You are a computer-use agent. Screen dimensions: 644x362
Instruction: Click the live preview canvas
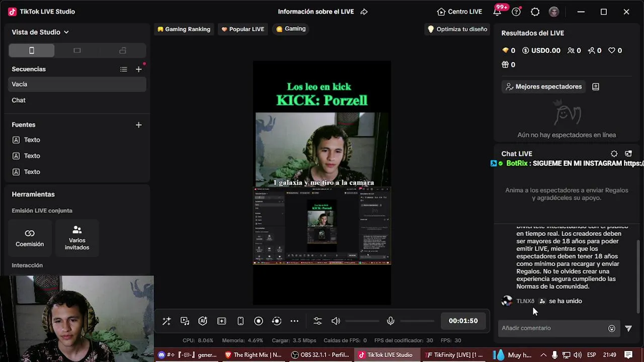pyautogui.click(x=322, y=183)
